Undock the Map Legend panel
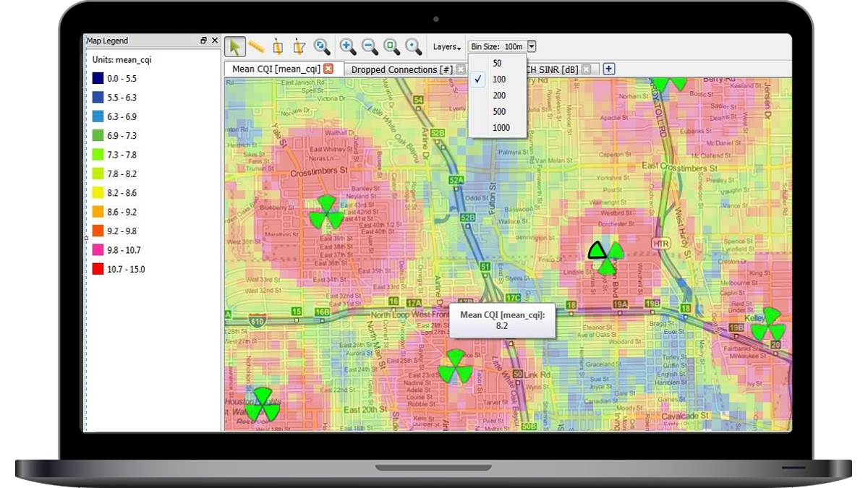The height and width of the screenshot is (488, 868). click(204, 41)
